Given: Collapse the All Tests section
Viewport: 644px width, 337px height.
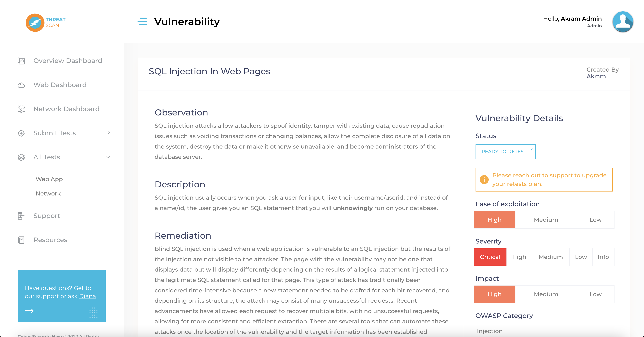Looking at the screenshot, I should (x=108, y=157).
